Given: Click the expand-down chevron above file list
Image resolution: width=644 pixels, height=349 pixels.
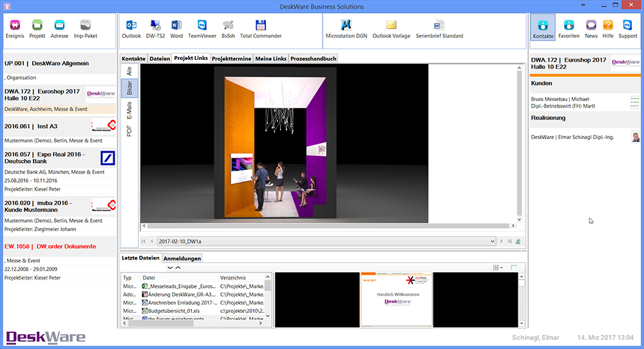Looking at the screenshot, I should coord(170,267).
